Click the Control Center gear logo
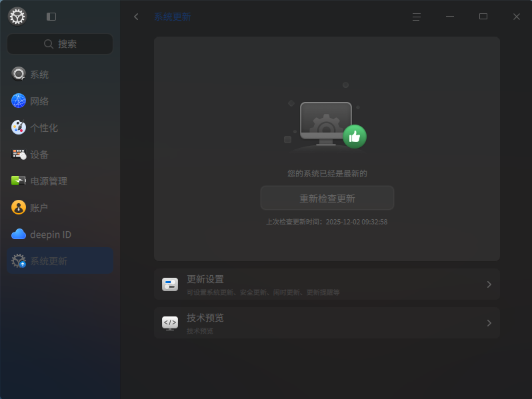 pyautogui.click(x=17, y=16)
